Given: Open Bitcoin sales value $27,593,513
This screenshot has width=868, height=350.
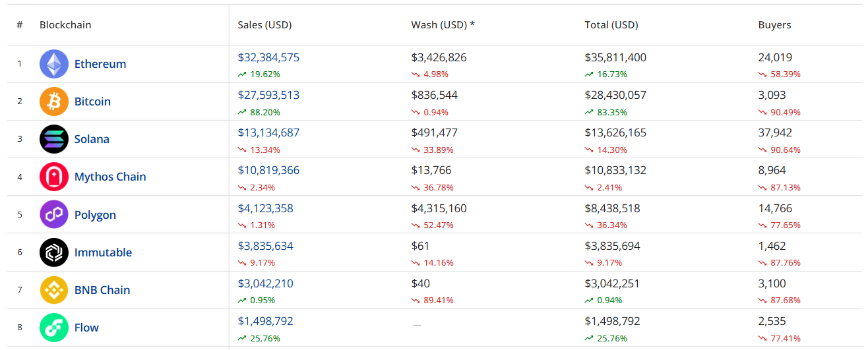Looking at the screenshot, I should [268, 95].
